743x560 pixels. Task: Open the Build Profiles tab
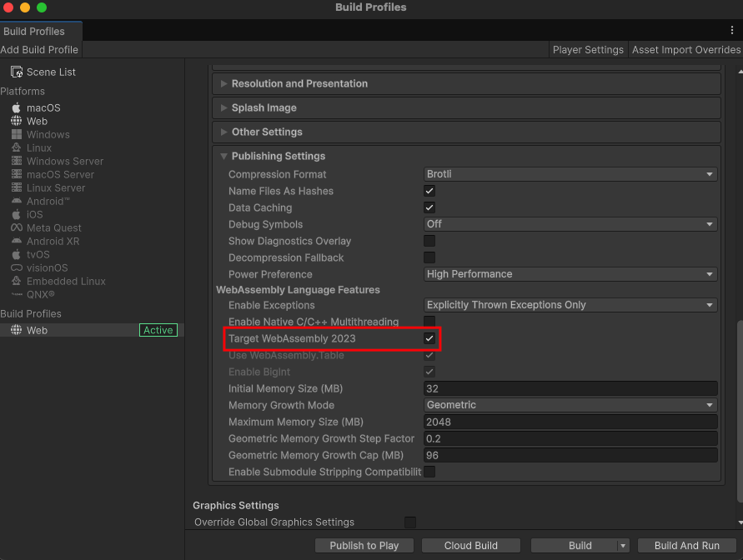(34, 32)
